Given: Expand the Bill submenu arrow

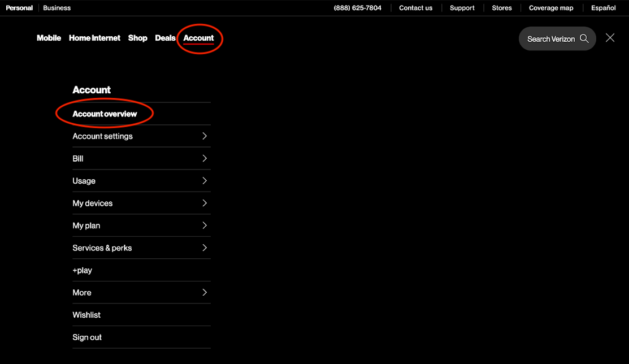Looking at the screenshot, I should click(x=205, y=158).
